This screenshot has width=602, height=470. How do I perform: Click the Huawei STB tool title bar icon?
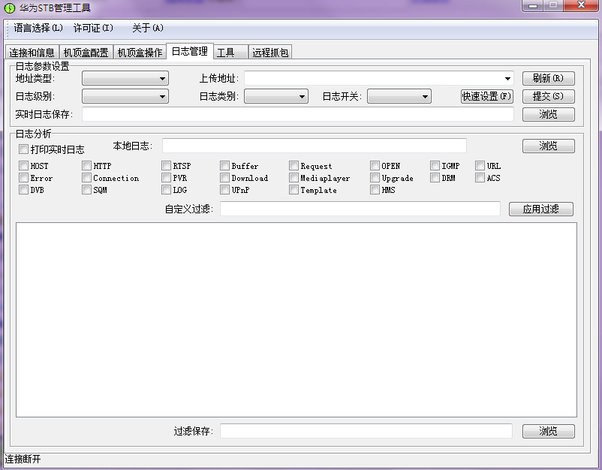tap(9, 8)
